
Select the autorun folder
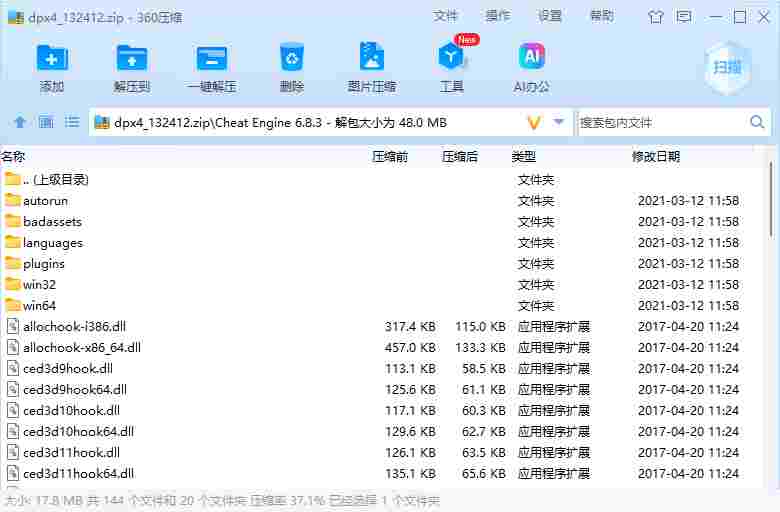[383, 201]
